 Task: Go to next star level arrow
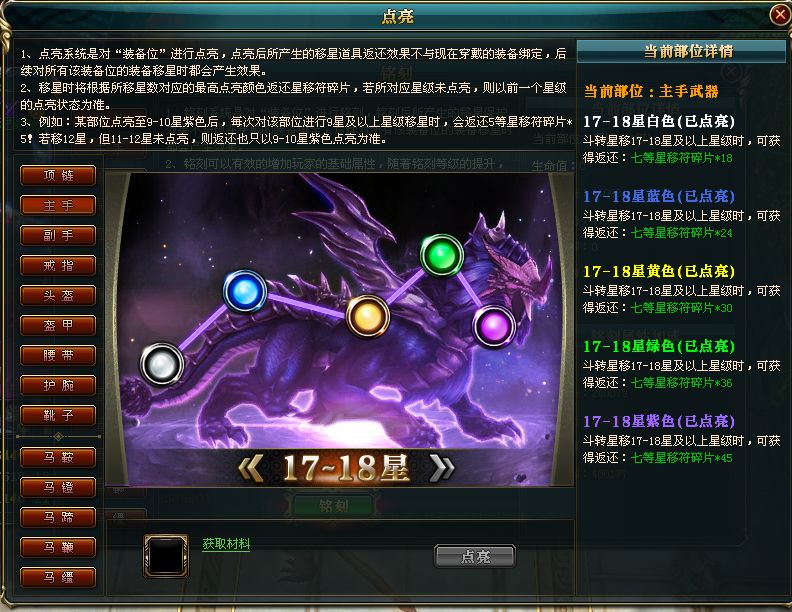441,468
